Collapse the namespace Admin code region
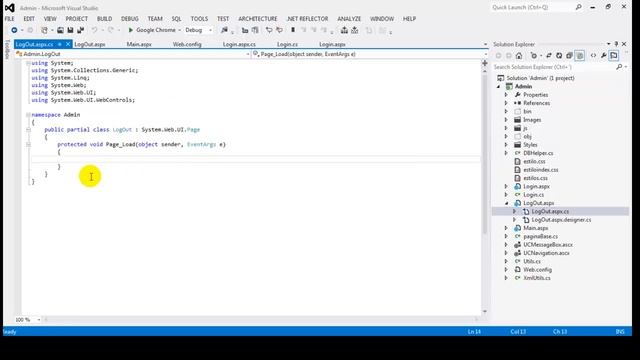Image resolution: width=640 pixels, height=360 pixels. tap(28, 115)
